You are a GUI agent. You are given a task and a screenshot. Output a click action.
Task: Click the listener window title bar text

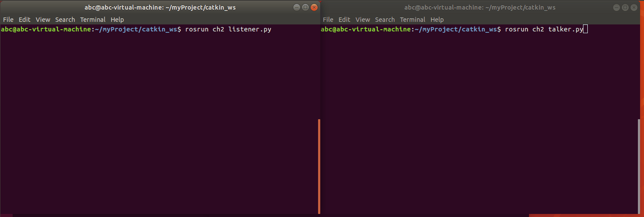tap(160, 7)
